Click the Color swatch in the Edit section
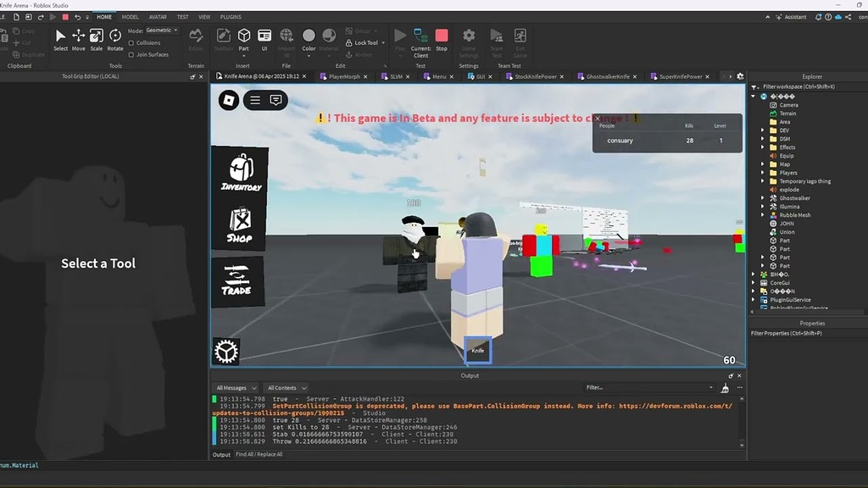The height and width of the screenshot is (488, 868). pyautogui.click(x=309, y=36)
